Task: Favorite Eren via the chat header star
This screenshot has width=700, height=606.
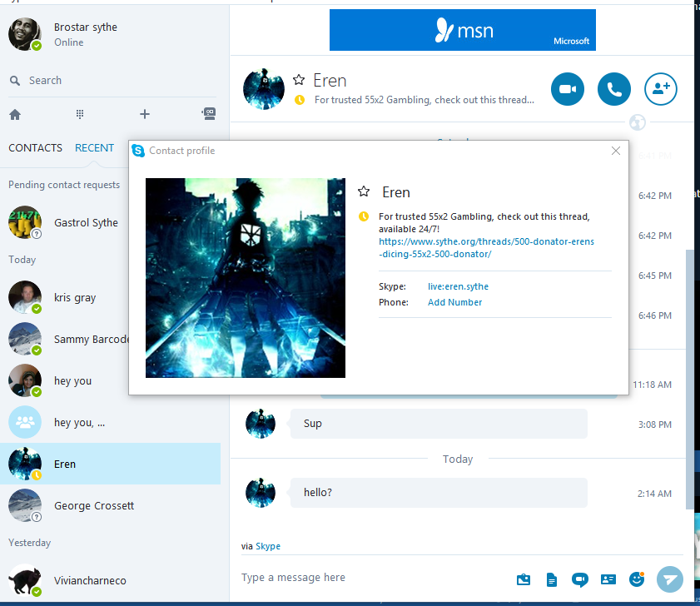Action: [299, 80]
